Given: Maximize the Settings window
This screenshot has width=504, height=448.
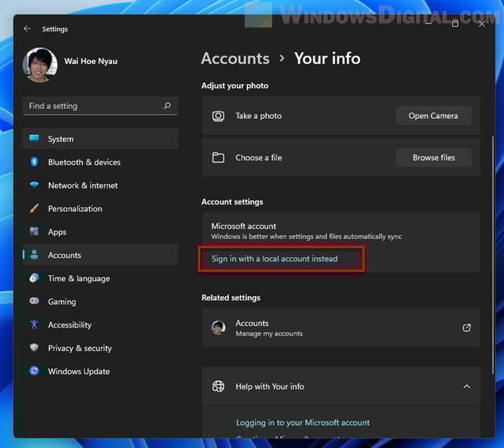Looking at the screenshot, I should point(455,24).
